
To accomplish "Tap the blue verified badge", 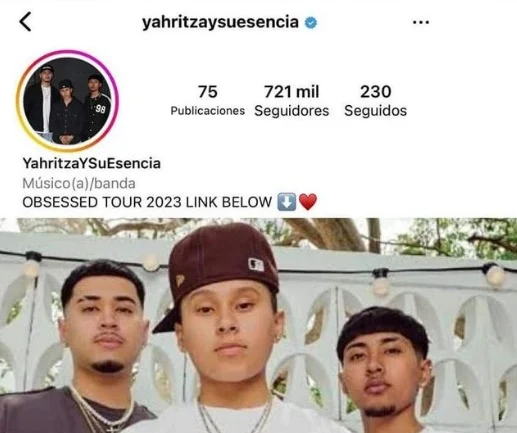I will 311,23.
